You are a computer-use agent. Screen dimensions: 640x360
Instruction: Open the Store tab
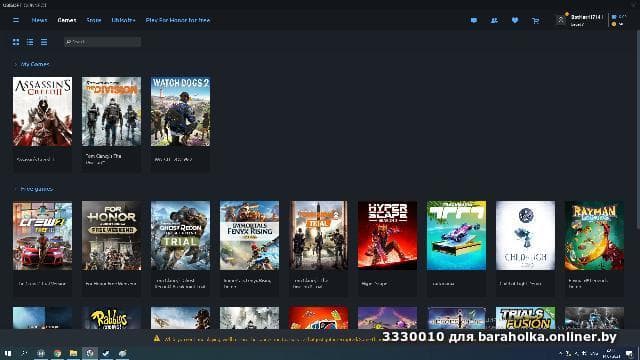(93, 20)
